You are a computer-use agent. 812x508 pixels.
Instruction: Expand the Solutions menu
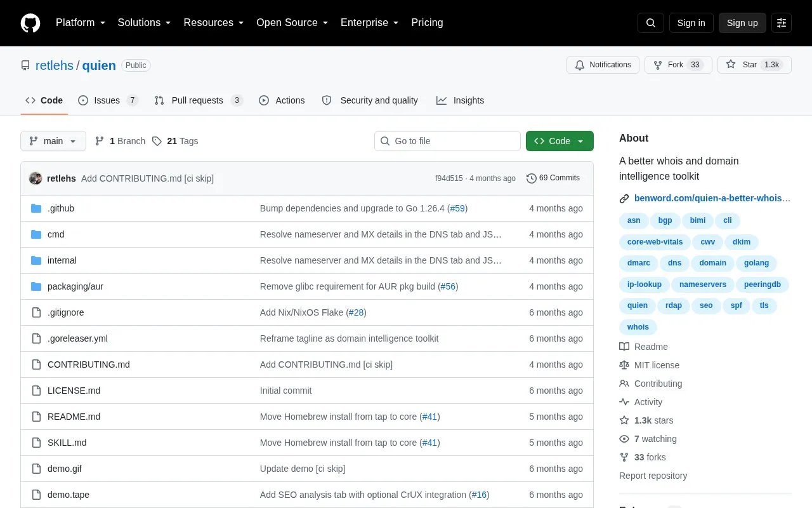point(145,23)
